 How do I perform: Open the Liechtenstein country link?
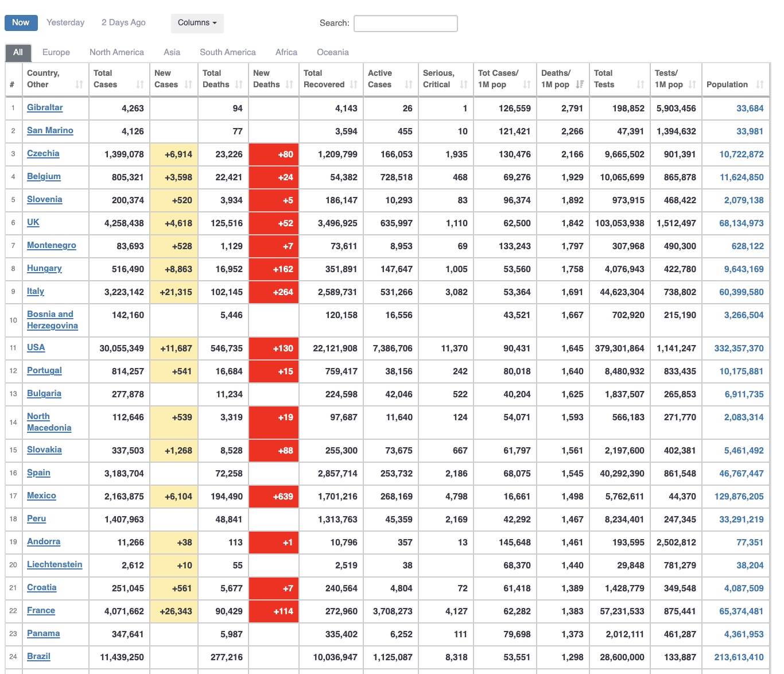click(x=55, y=564)
